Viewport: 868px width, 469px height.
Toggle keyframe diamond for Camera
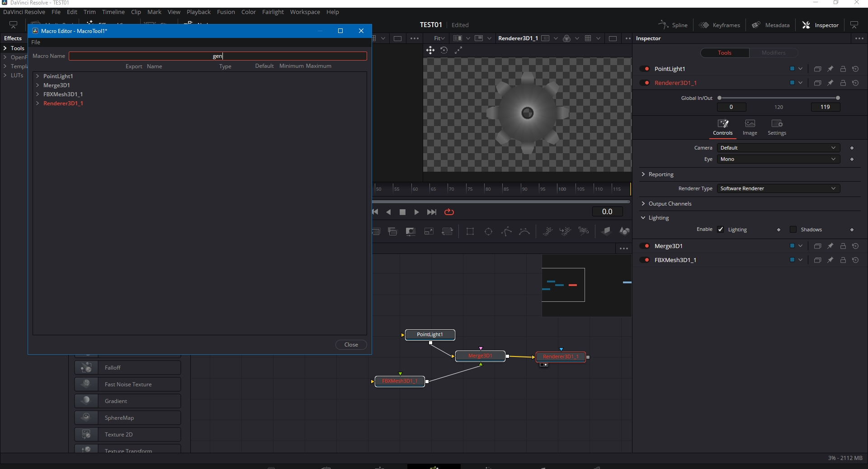pyautogui.click(x=852, y=148)
